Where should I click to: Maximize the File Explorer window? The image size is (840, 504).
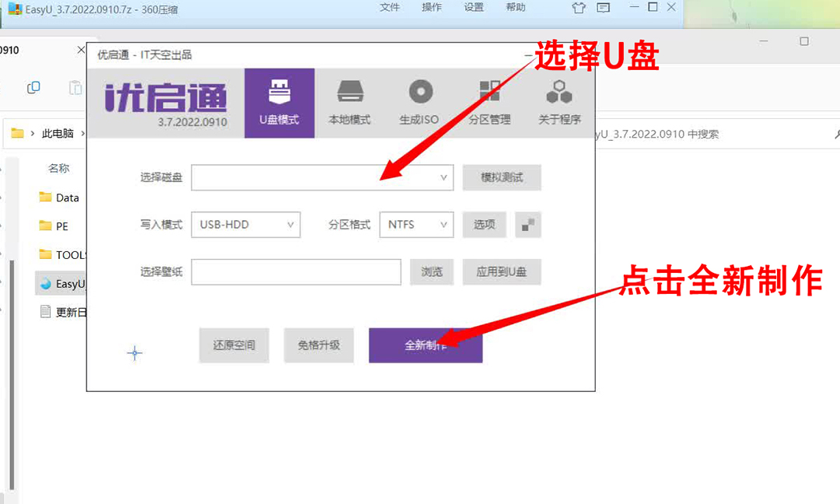click(x=804, y=41)
